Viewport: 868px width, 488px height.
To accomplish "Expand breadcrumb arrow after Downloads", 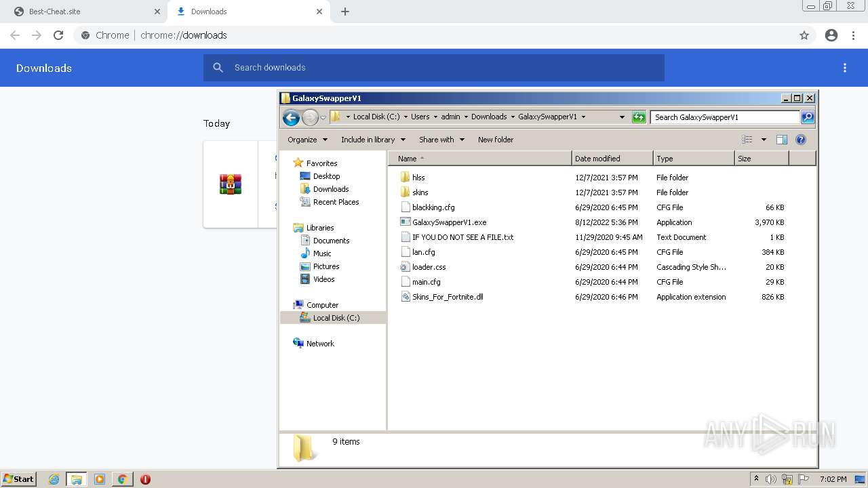I will point(513,117).
